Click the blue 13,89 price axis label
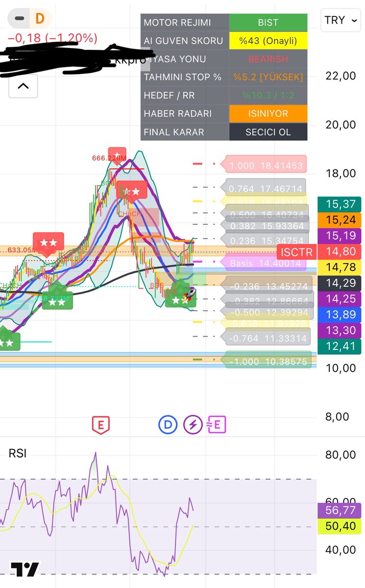 click(340, 315)
